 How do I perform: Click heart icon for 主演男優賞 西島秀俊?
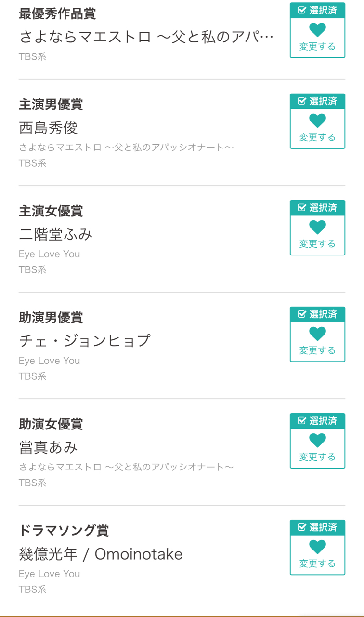(317, 121)
